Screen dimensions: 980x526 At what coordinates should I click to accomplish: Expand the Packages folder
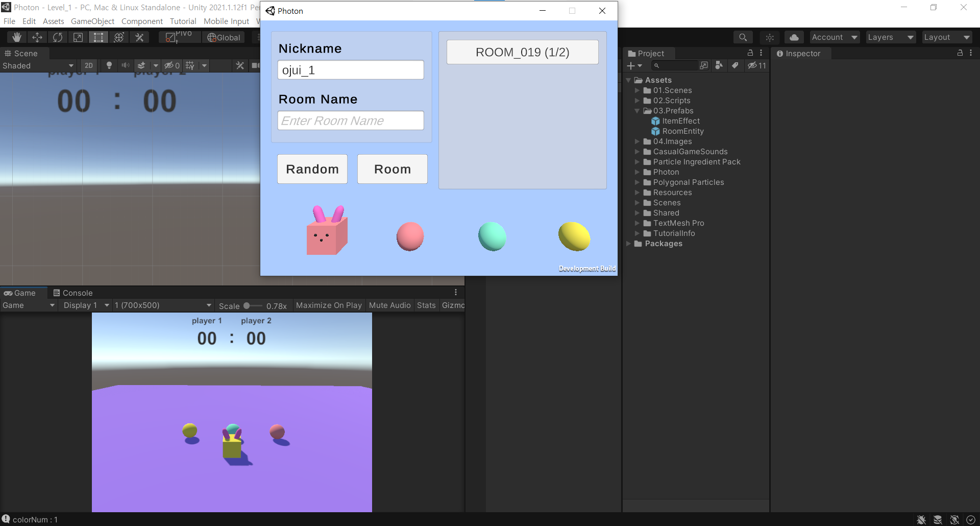tap(628, 244)
